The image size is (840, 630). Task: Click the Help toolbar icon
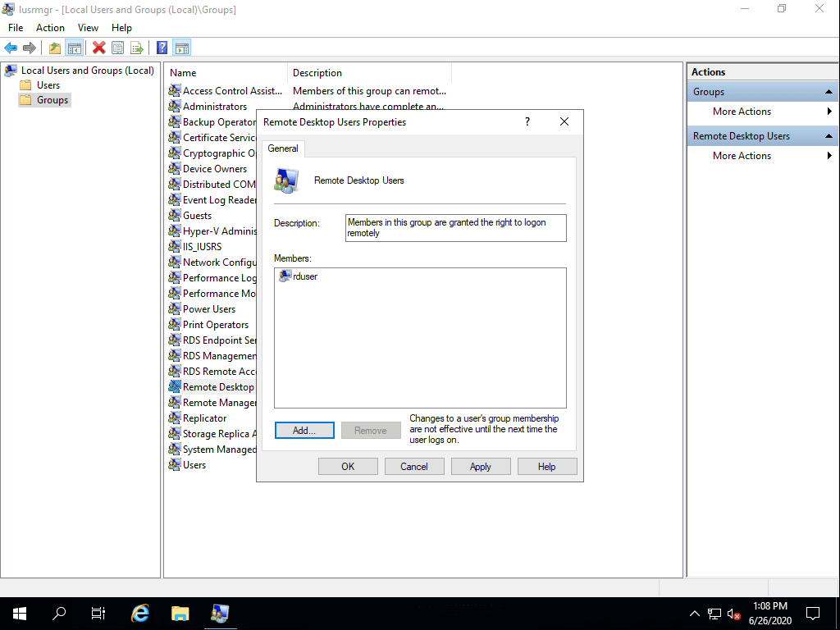pyautogui.click(x=162, y=48)
